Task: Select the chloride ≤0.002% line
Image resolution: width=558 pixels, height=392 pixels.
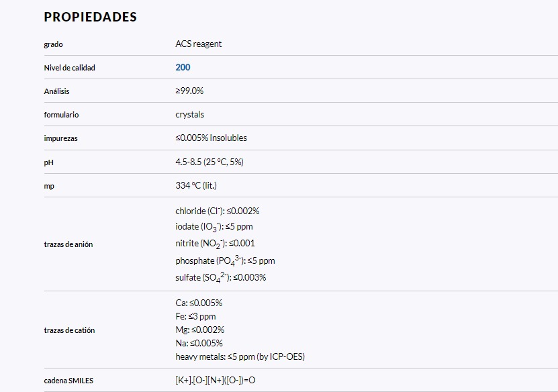Action: pyautogui.click(x=217, y=211)
